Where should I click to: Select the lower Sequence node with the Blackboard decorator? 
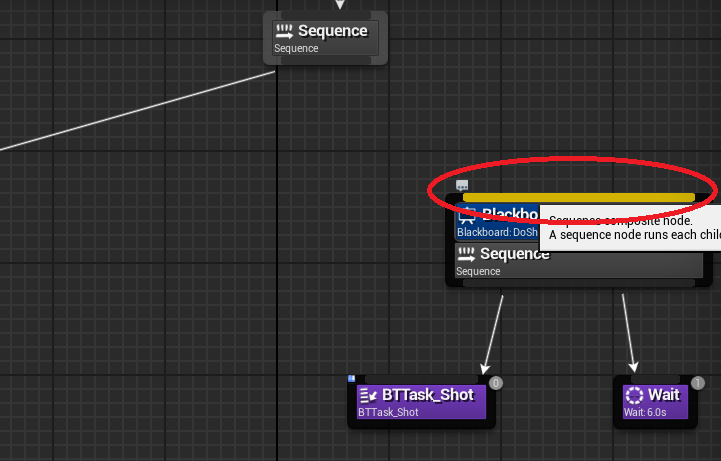pyautogui.click(x=579, y=261)
